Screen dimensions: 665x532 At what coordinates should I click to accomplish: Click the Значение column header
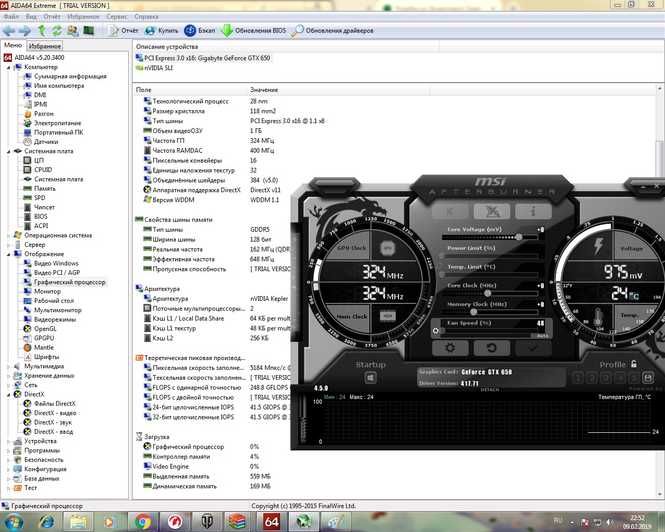click(x=264, y=90)
